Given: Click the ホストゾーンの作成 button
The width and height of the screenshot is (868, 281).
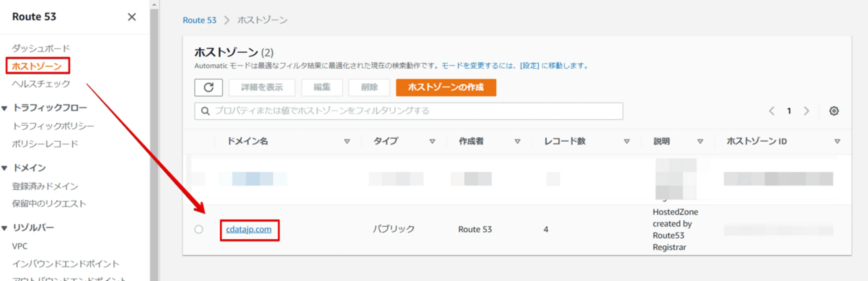Looking at the screenshot, I should 446,87.
